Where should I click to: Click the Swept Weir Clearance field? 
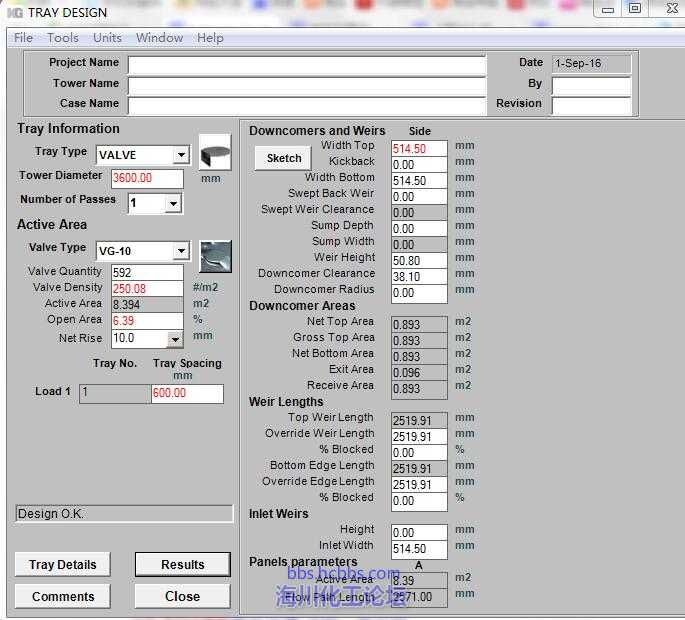[419, 213]
